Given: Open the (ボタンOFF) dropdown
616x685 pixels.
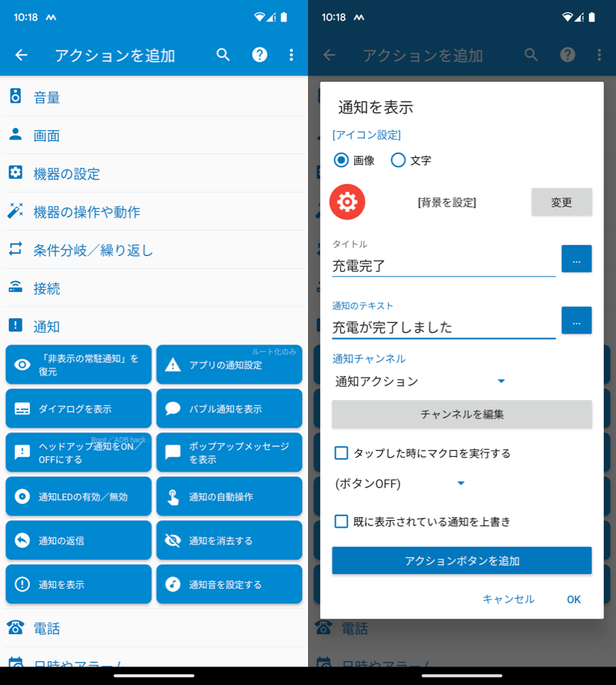Looking at the screenshot, I should coord(400,483).
